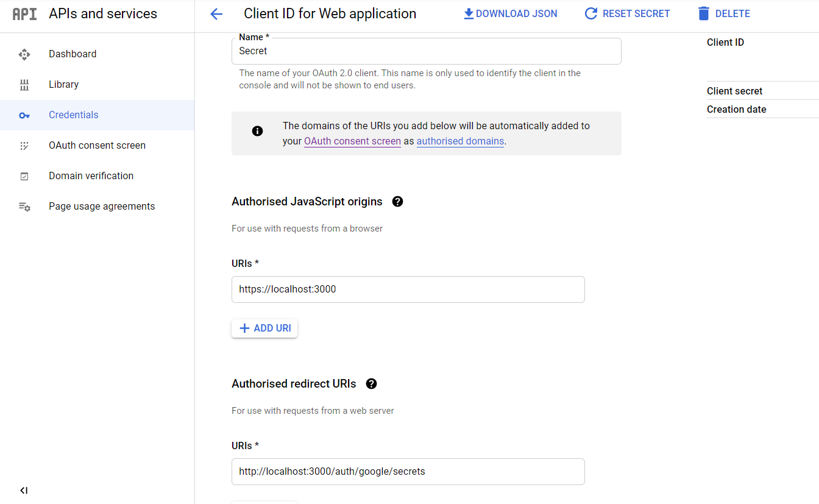Viewport: 819px width, 504px height.
Task: Click the info icon in the domains notice
Action: click(257, 130)
